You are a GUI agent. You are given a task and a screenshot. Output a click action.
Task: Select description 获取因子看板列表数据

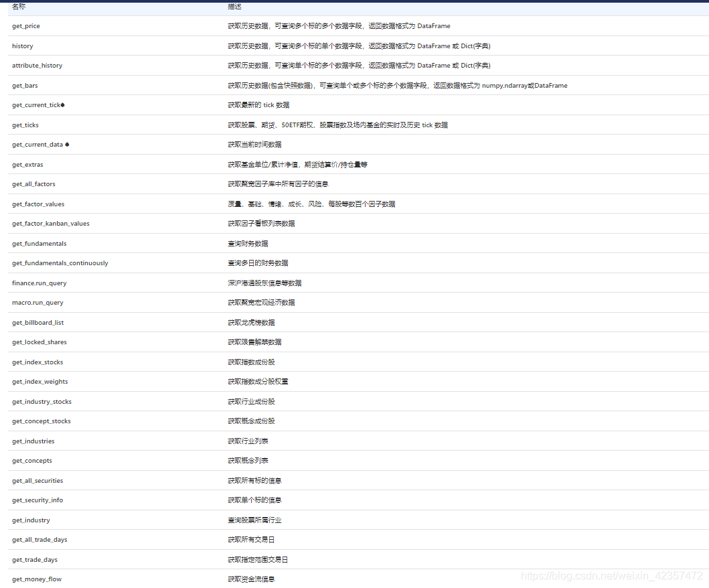pos(261,224)
